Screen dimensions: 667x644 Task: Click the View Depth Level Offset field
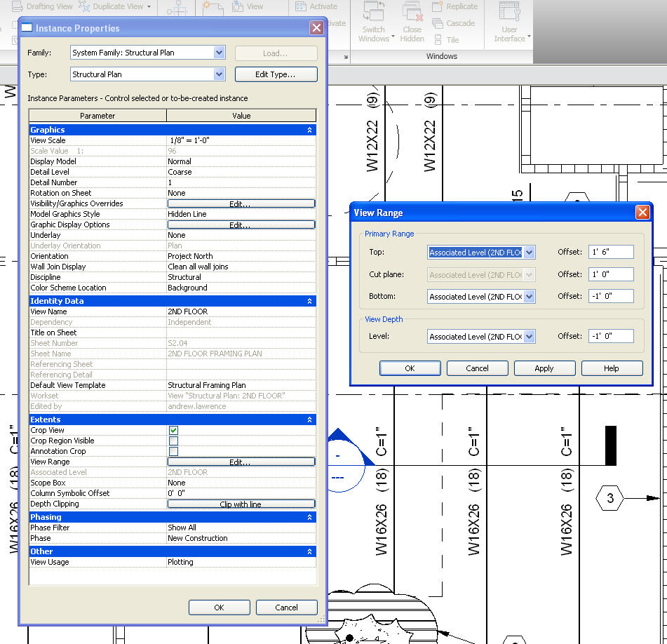coord(610,337)
